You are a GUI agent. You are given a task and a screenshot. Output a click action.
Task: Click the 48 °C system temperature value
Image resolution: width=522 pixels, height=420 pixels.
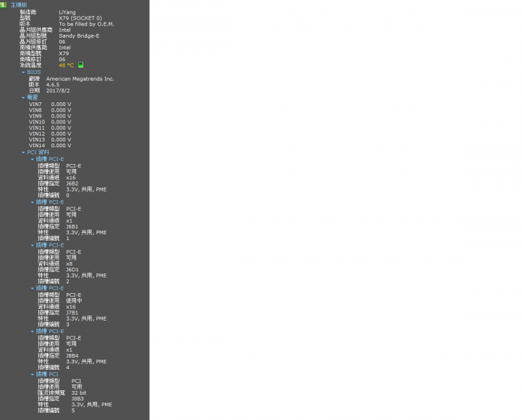(67, 65)
